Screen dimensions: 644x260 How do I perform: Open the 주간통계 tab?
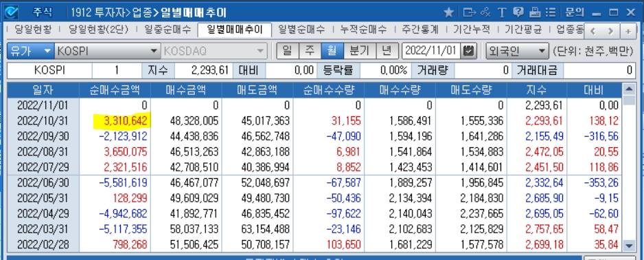coord(421,30)
